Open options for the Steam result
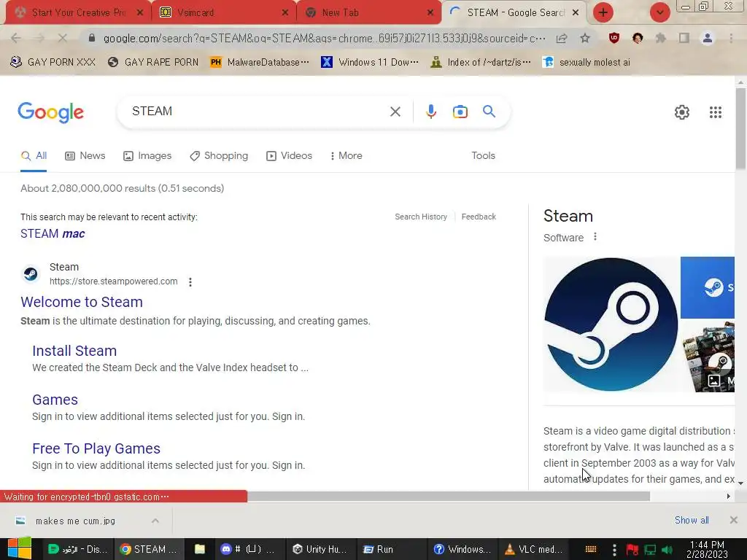Viewport: 747px width, 560px height. (x=190, y=282)
